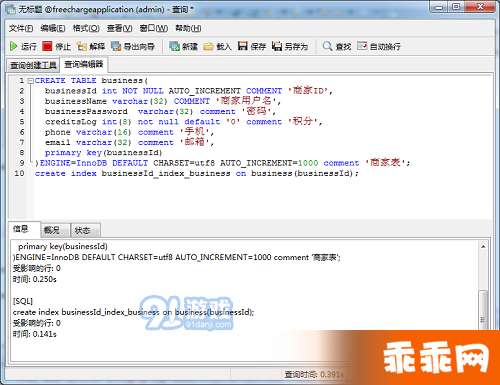Open the File (文件) menu
500x385 pixels.
click(x=21, y=28)
